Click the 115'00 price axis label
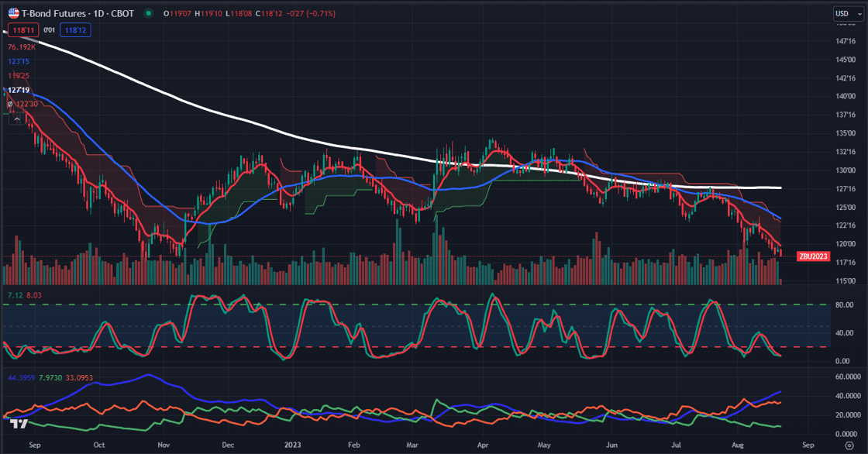The image size is (868, 454). point(846,281)
